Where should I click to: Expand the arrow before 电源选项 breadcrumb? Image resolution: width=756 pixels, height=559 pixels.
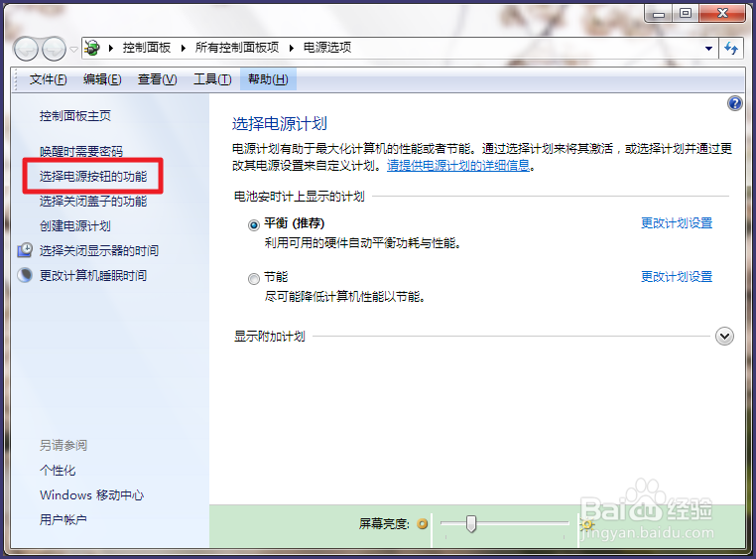point(292,48)
